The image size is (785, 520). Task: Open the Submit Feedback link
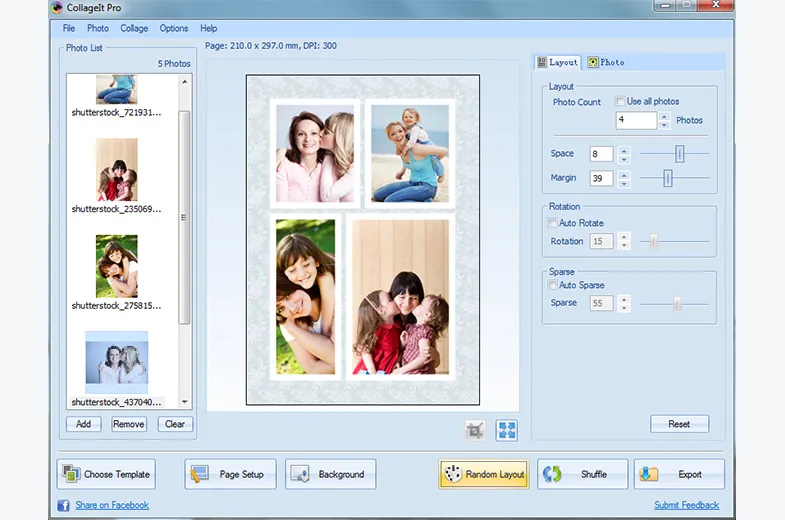coord(686,505)
